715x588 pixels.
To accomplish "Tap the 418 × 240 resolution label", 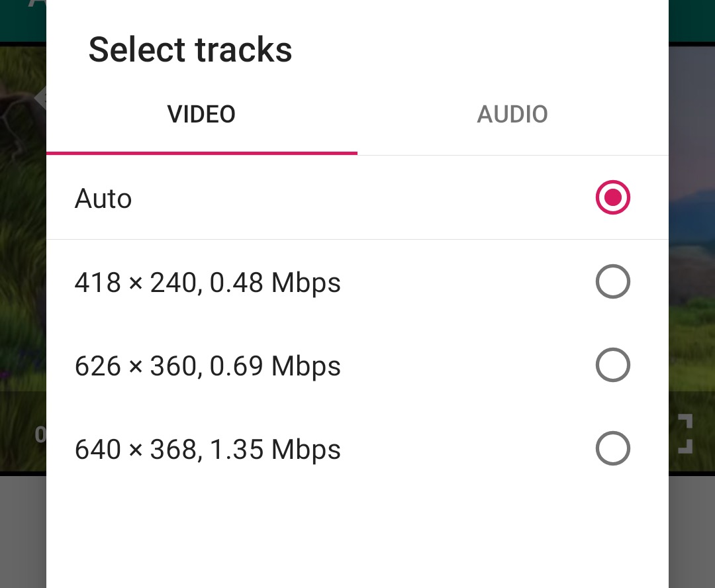I will point(207,281).
